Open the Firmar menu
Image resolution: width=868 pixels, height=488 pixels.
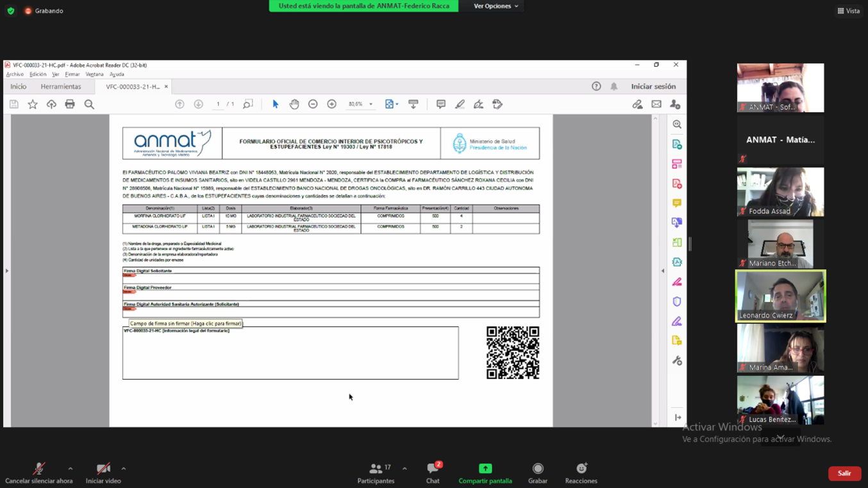coord(72,74)
